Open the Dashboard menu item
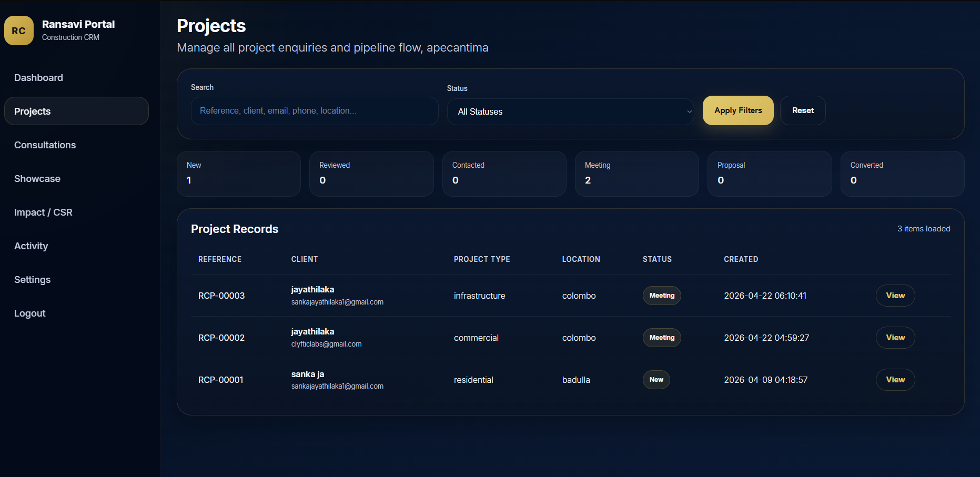Screen dimensions: 980x477 [76, 78]
